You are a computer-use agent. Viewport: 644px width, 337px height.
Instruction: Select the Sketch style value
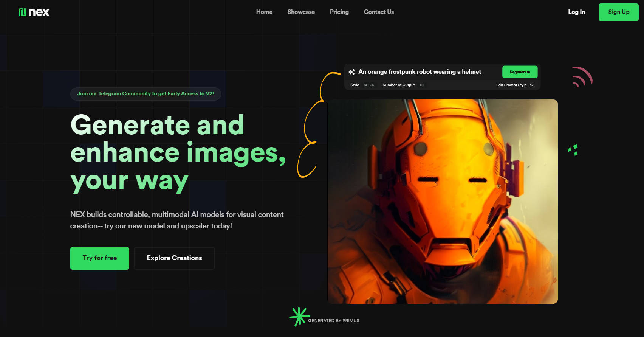[369, 85]
